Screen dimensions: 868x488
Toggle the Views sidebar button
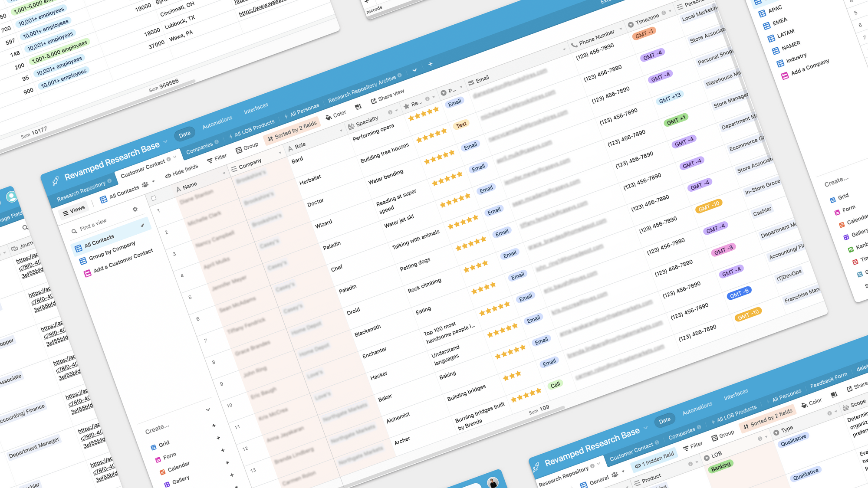pyautogui.click(x=74, y=211)
